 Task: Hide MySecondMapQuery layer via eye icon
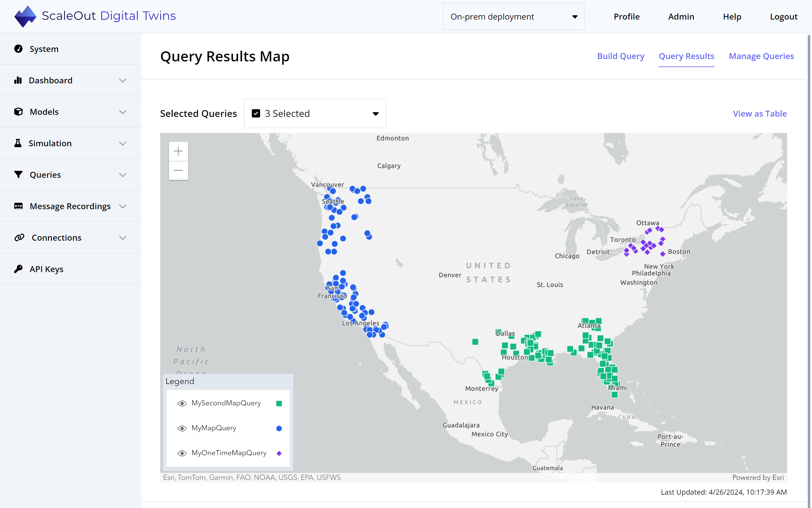182,403
